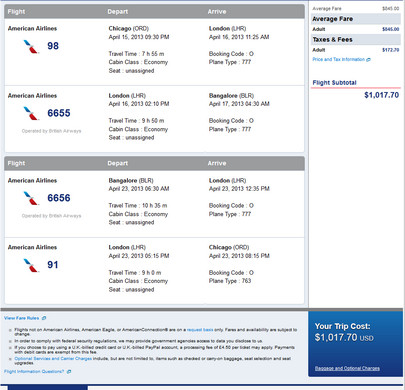Click the American Airlines logo for flight 98
The image size is (405, 390).
[x=31, y=46]
